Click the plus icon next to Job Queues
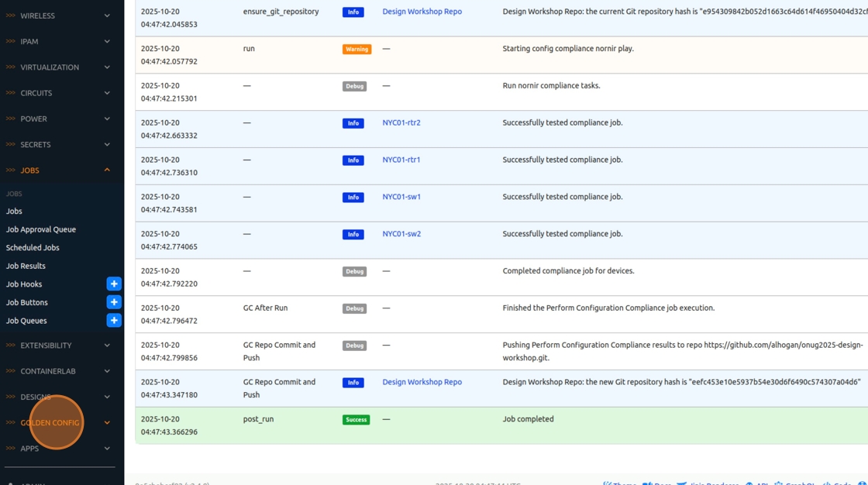Viewport: 868px width, 485px height. [x=114, y=321]
